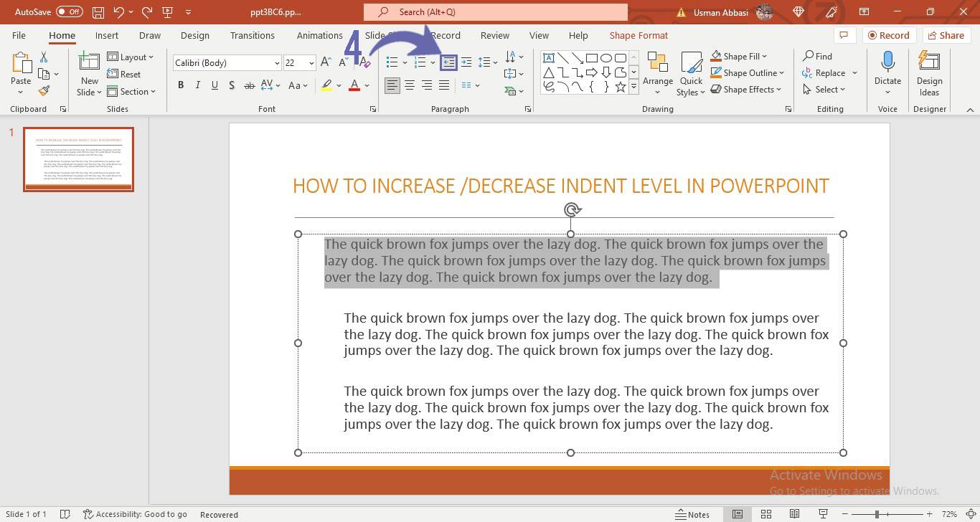This screenshot has height=522, width=980.
Task: Switch to Reading View icon
Action: 794,514
